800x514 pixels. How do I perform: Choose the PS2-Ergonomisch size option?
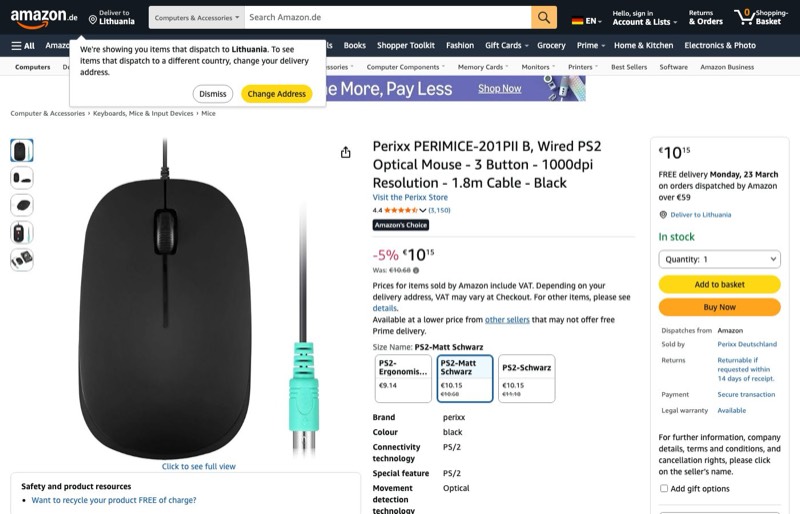pyautogui.click(x=403, y=379)
